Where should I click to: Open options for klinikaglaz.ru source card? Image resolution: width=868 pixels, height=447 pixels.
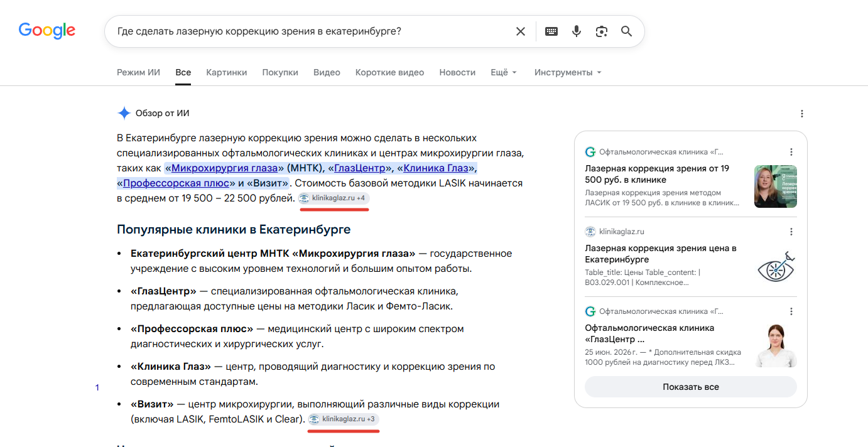click(x=791, y=232)
